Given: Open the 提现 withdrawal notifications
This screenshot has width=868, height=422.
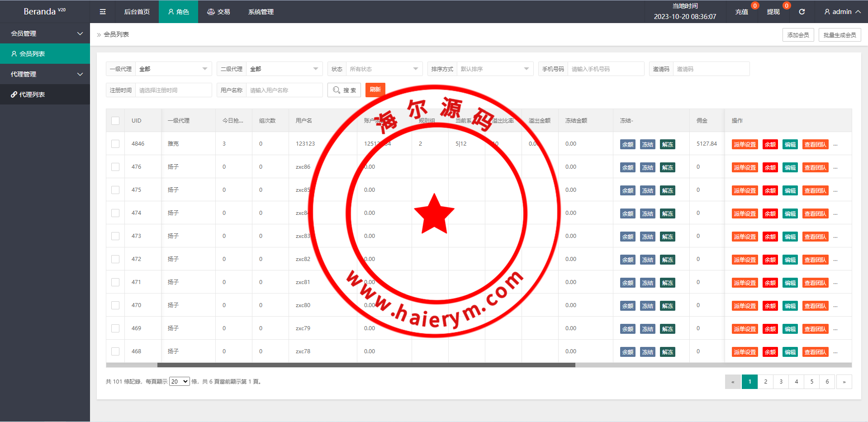Looking at the screenshot, I should [x=773, y=12].
